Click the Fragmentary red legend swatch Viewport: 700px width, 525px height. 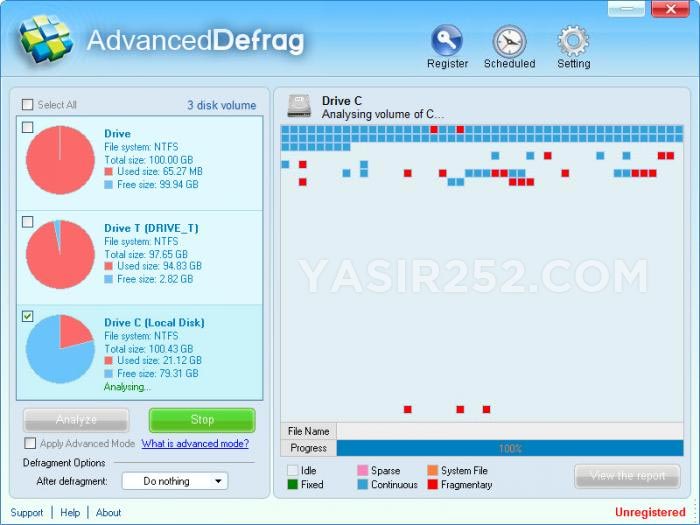click(433, 484)
